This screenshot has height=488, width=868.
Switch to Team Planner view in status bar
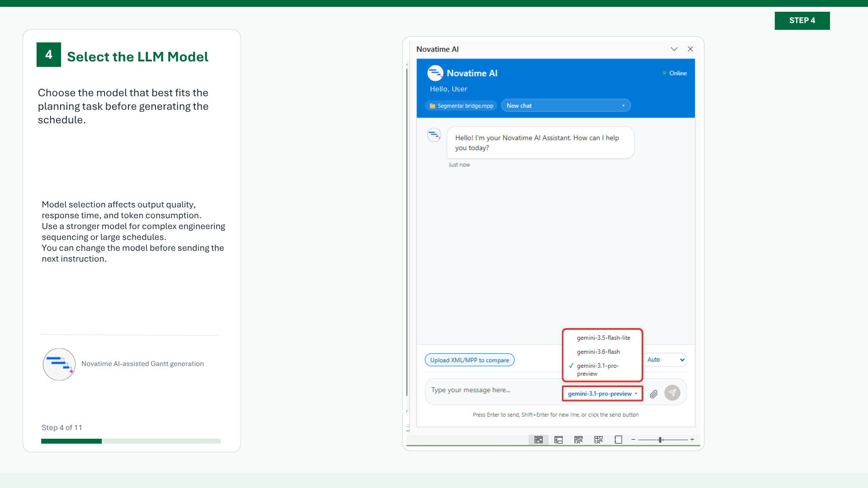coord(578,440)
